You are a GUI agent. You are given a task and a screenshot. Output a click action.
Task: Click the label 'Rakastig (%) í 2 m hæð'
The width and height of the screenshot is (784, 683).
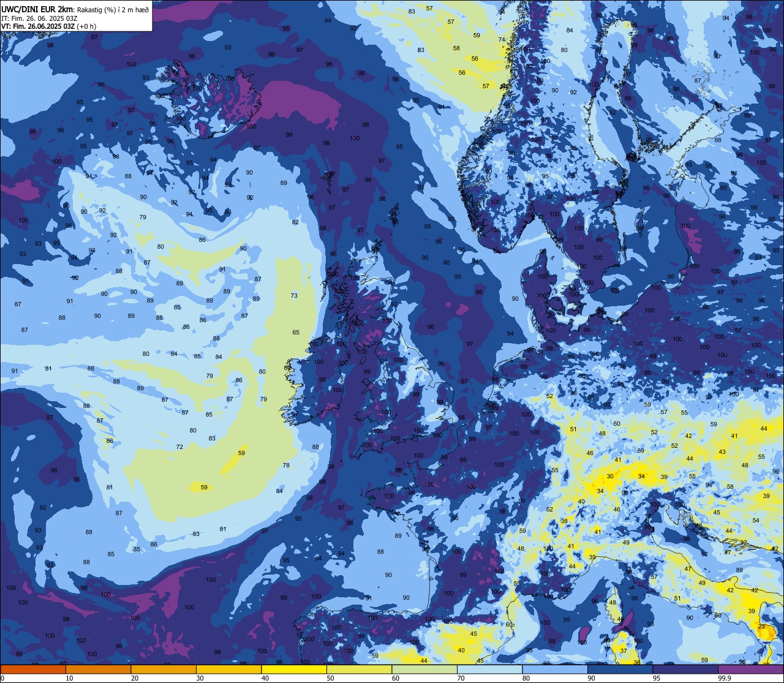click(x=113, y=9)
